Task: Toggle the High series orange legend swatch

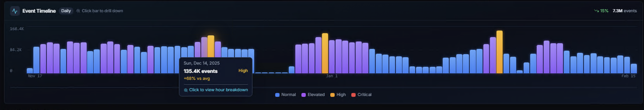Action: (x=332, y=95)
